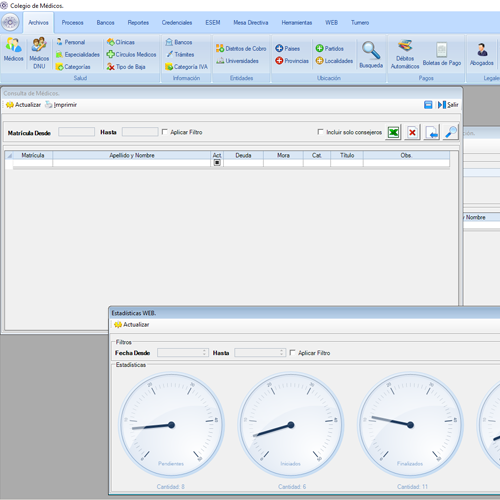Open the Fecha Desde date spinner
The height and width of the screenshot is (500, 500).
point(204,353)
